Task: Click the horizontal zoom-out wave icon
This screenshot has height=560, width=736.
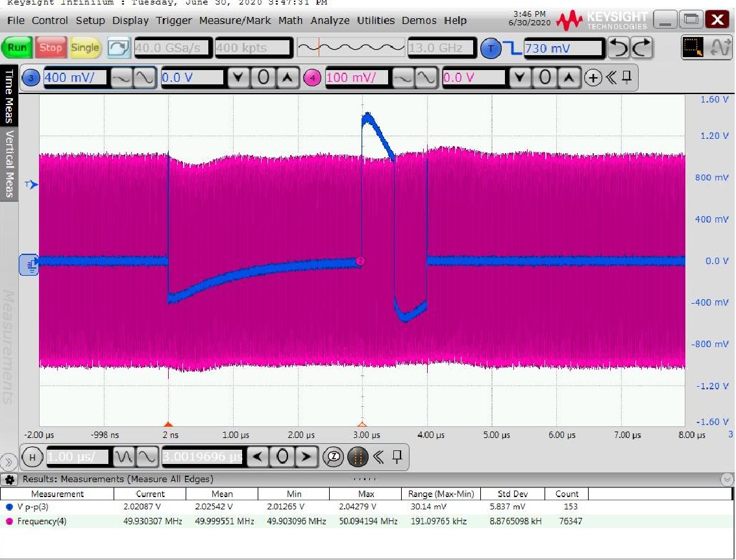Action: click(124, 457)
